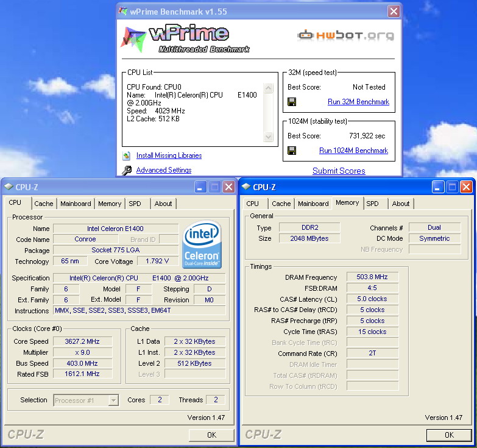Image resolution: width=477 pixels, height=448 pixels.
Task: Switch to Cache tab in right CPU-Z window
Action: pyautogui.click(x=281, y=204)
